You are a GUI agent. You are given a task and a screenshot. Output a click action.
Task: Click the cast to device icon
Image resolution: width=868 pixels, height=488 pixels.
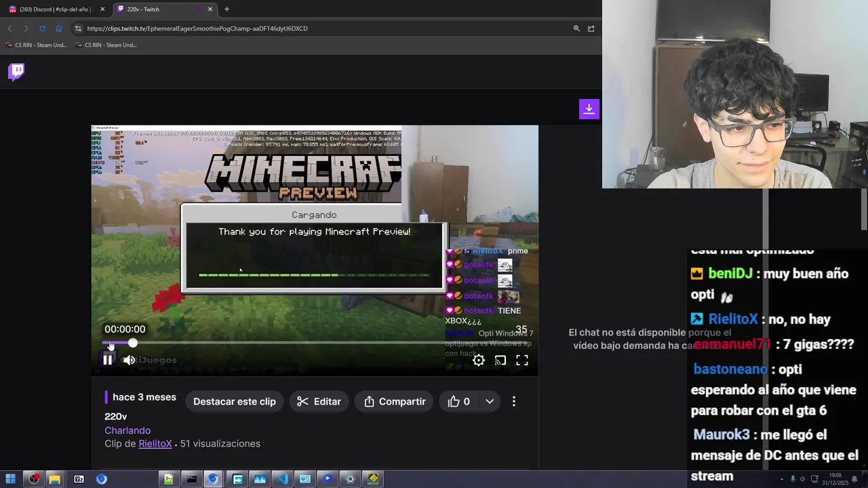tap(500, 361)
